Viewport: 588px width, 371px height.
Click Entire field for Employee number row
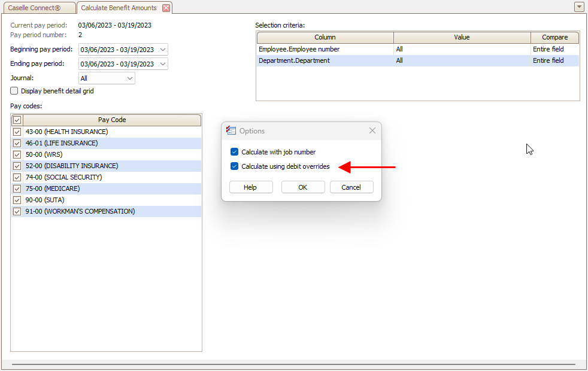coord(548,49)
